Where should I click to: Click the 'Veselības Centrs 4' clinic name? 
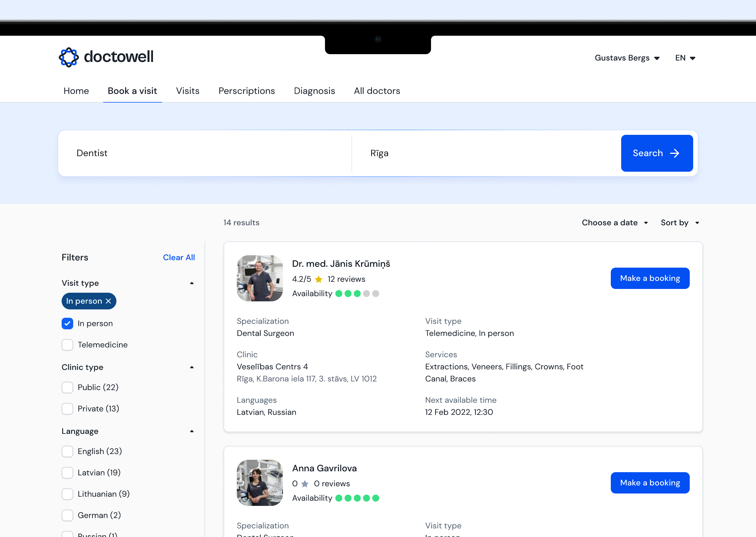(272, 367)
